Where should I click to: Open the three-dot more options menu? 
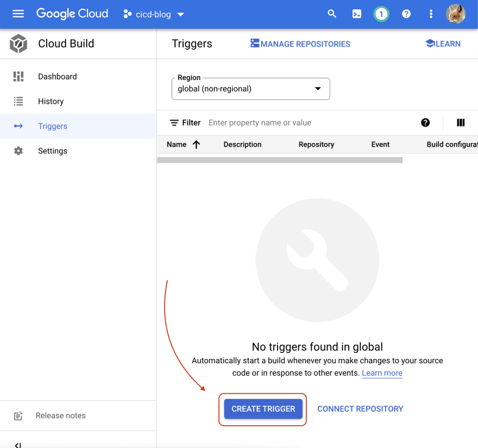click(431, 14)
